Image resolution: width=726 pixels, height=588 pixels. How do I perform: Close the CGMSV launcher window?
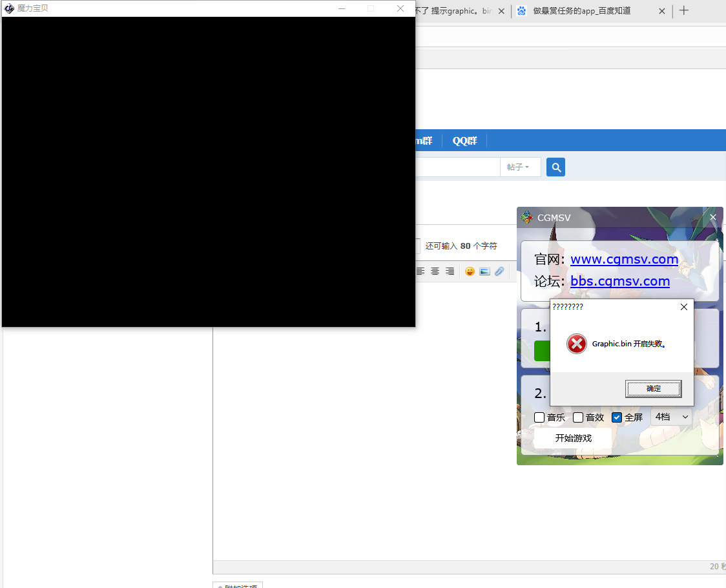tap(713, 217)
